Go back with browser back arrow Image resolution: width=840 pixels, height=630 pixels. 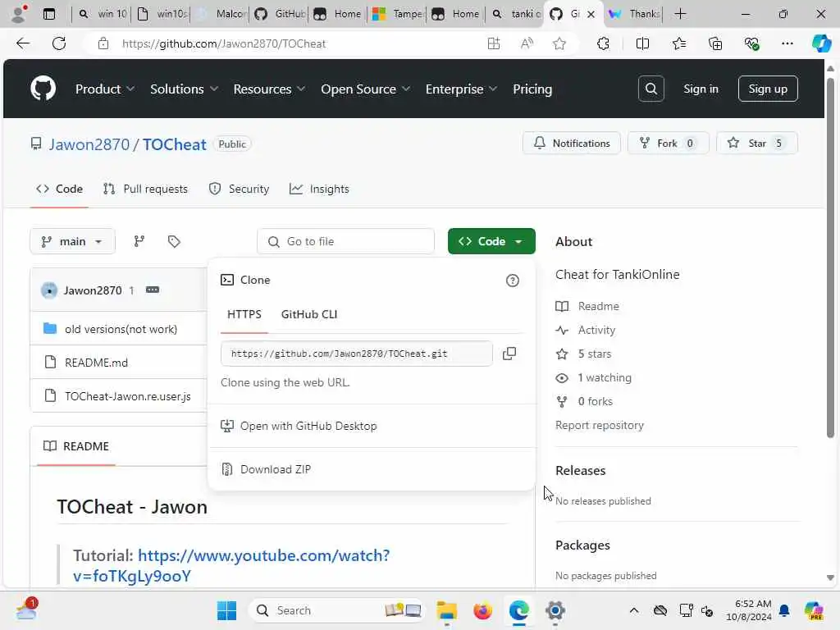point(23,43)
